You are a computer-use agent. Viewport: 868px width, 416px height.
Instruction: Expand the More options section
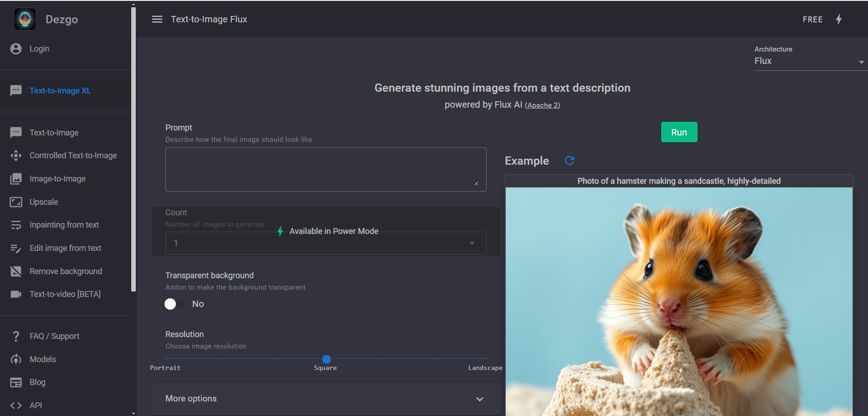(325, 399)
